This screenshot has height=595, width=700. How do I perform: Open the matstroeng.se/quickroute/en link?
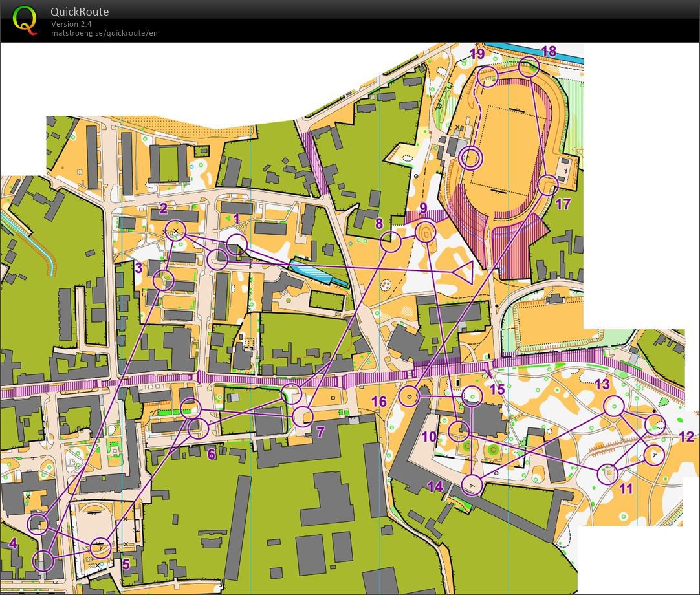point(104,33)
